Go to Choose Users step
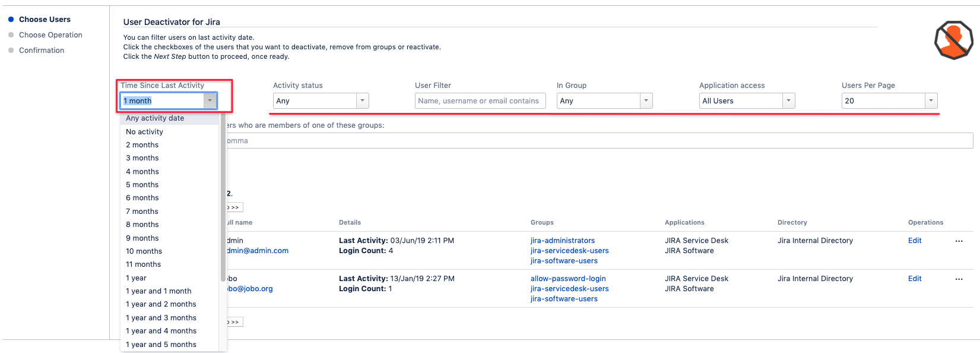 [45, 20]
